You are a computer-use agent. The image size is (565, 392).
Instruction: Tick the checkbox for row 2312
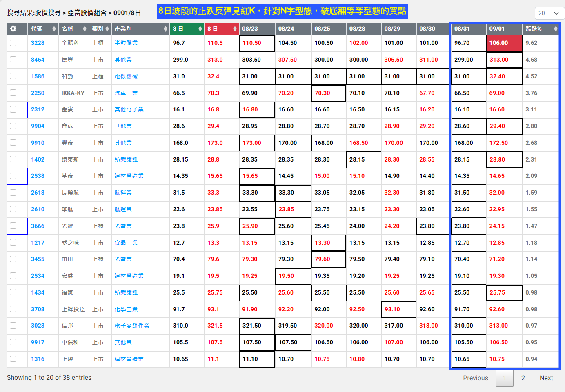pos(13,109)
